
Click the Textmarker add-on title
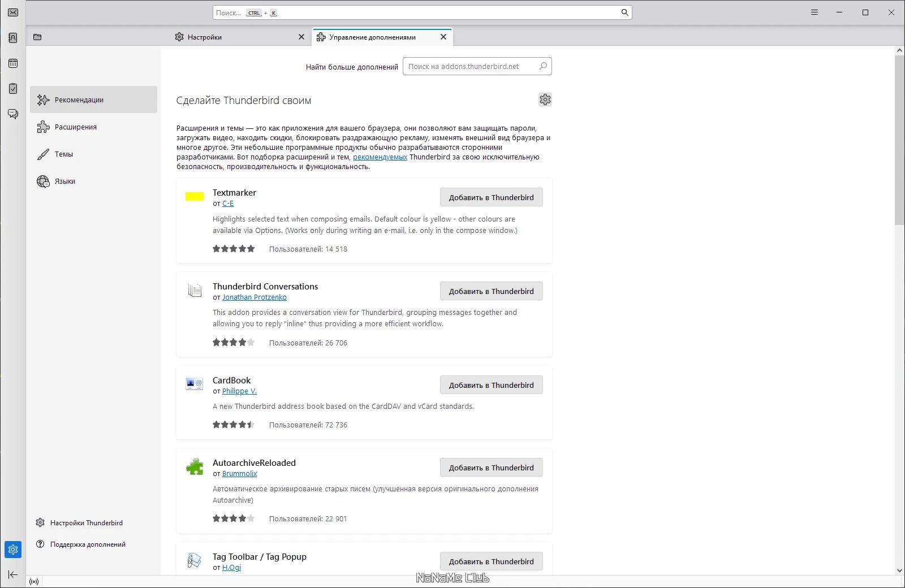[234, 193]
